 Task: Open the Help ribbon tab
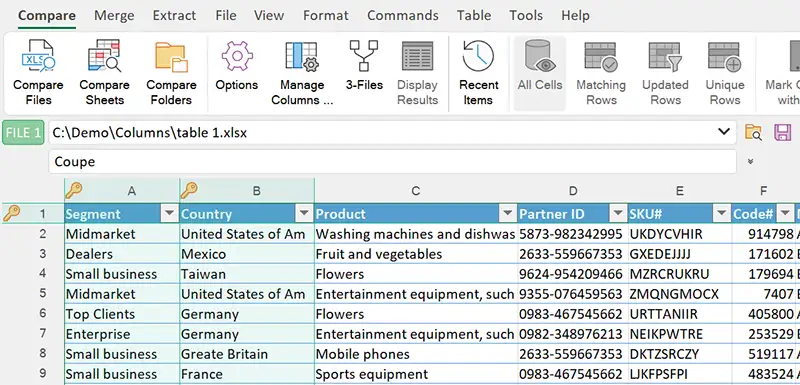click(576, 16)
